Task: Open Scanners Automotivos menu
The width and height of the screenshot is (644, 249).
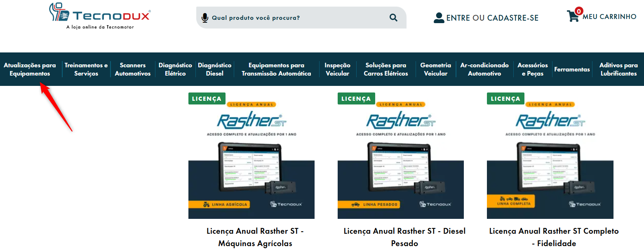Action: coord(133,69)
